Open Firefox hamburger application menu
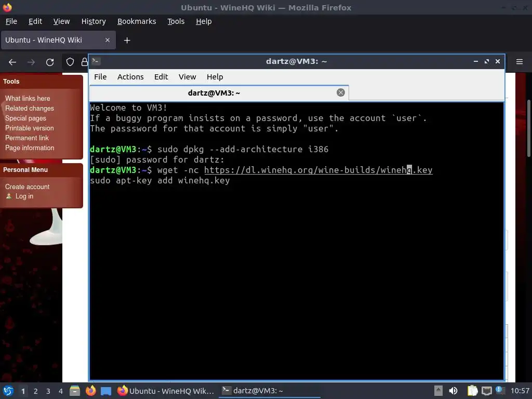The image size is (532, 399). (520, 62)
